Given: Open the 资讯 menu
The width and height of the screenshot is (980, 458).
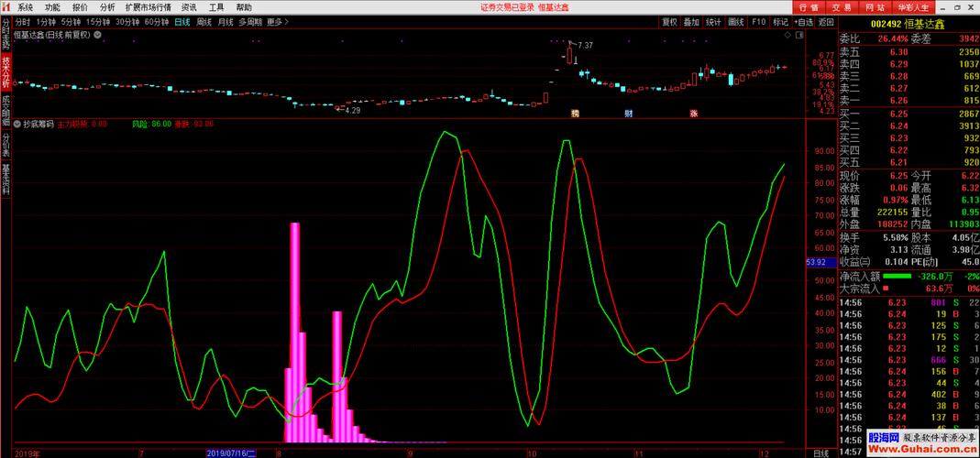Looking at the screenshot, I should pyautogui.click(x=189, y=7).
